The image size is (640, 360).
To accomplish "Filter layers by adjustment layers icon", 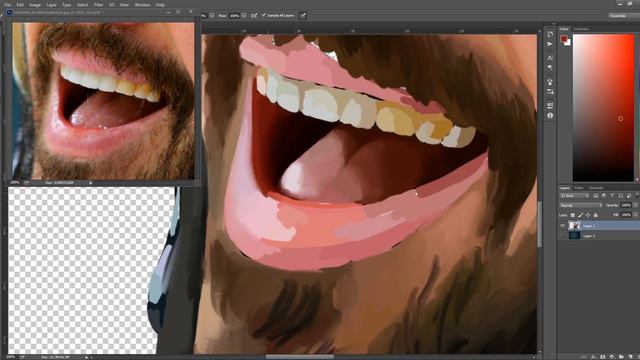I will (604, 196).
